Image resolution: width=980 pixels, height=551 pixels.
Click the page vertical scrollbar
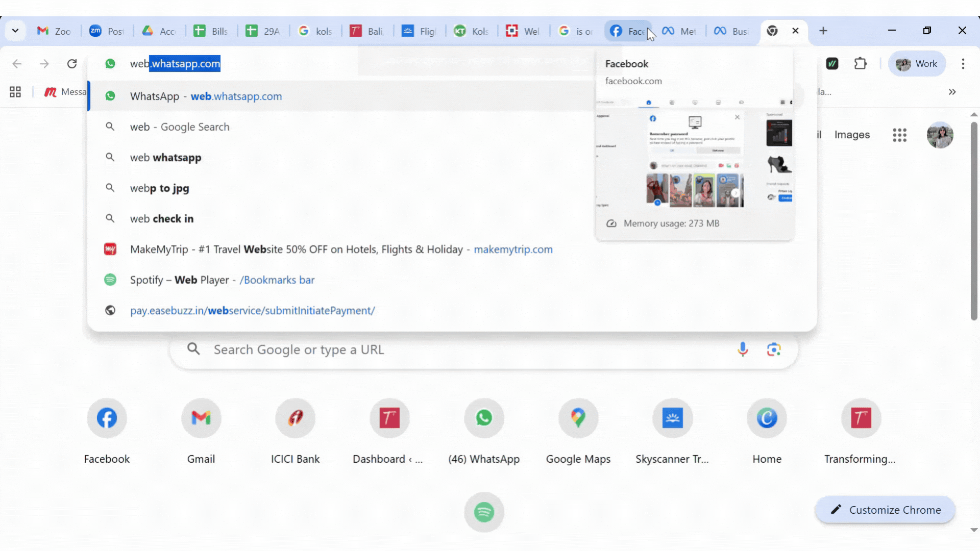(x=973, y=219)
